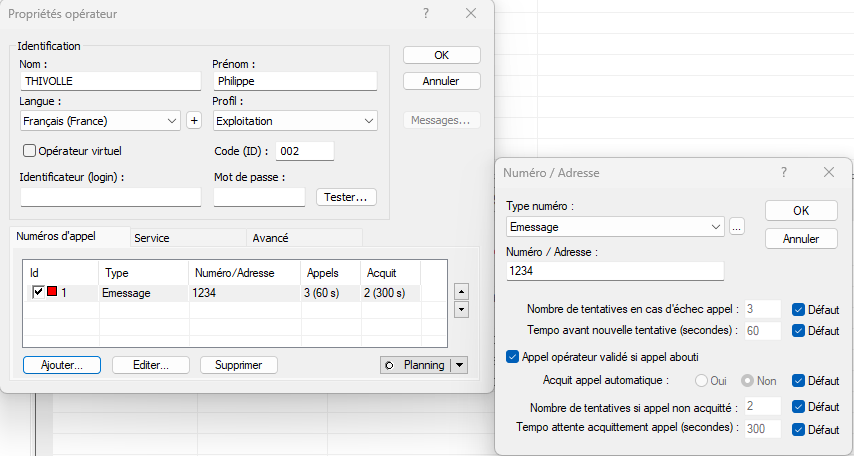Screen dimensions: 854x456
Task: Click the help question mark in Numéro / Adresse
Action: [x=783, y=172]
